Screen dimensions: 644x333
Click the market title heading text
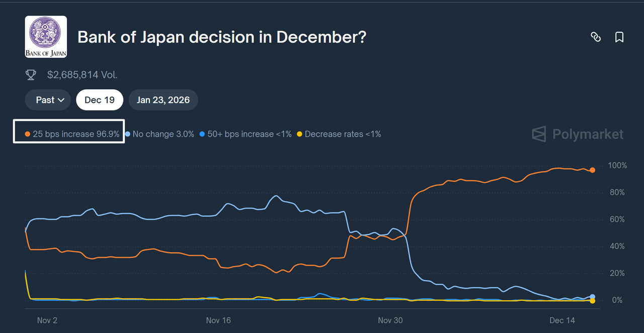tap(221, 37)
